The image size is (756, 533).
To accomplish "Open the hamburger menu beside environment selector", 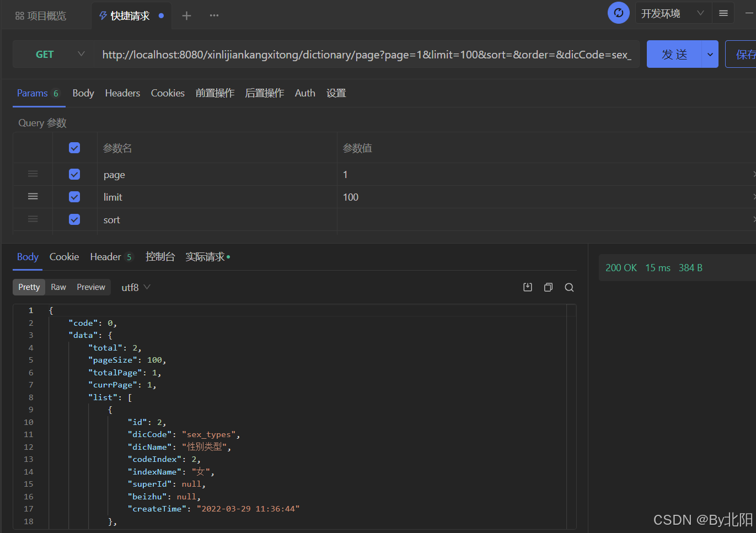I will (723, 13).
